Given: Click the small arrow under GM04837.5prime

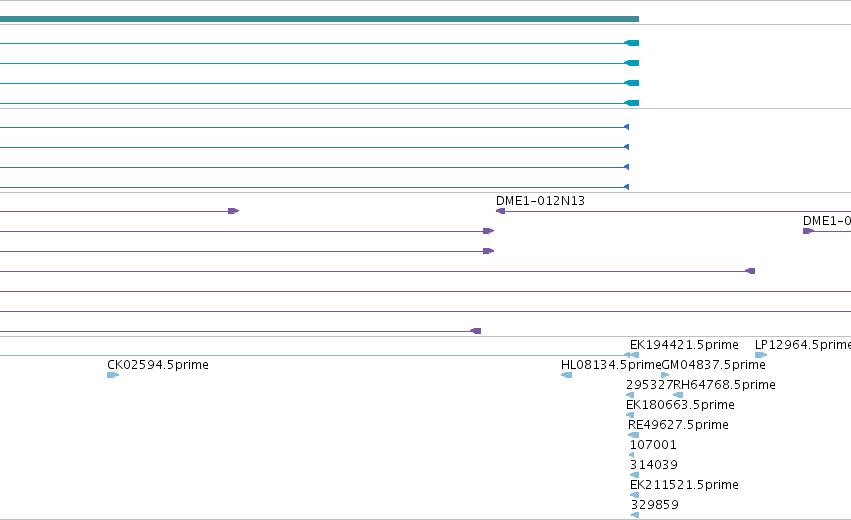Looking at the screenshot, I should point(665,375).
